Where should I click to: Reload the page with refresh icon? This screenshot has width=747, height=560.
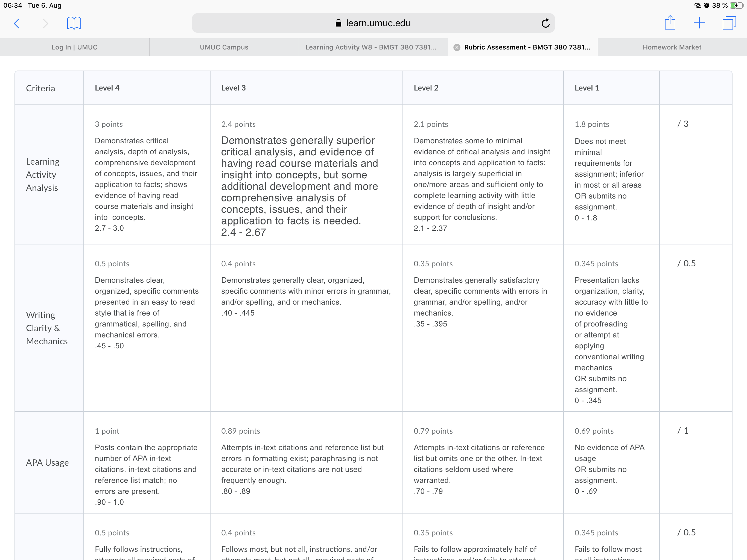coord(545,23)
